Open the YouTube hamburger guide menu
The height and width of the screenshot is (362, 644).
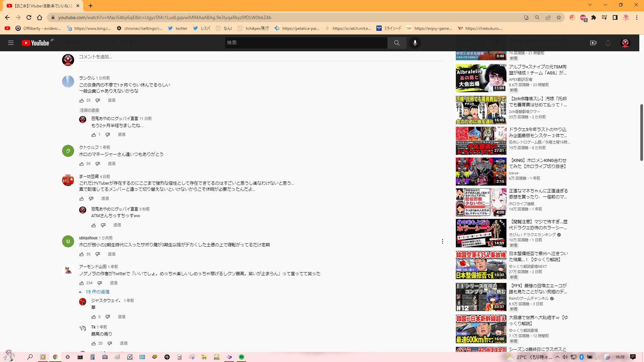(11, 43)
